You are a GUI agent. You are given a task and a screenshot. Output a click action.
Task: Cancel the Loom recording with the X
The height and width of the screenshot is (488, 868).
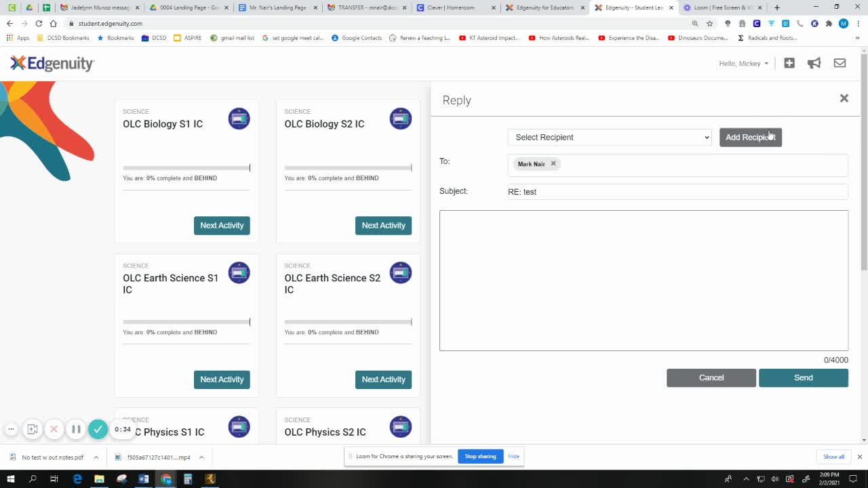pyautogui.click(x=54, y=429)
